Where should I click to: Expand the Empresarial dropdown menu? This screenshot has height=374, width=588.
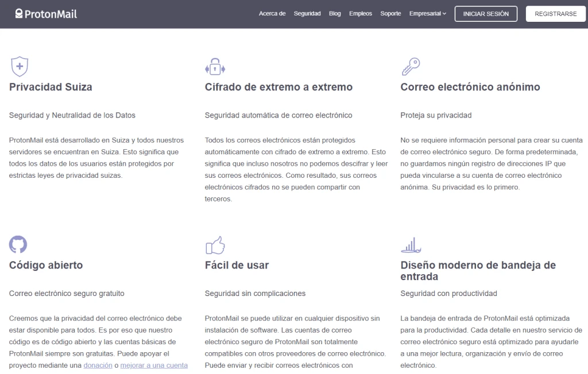(x=427, y=14)
